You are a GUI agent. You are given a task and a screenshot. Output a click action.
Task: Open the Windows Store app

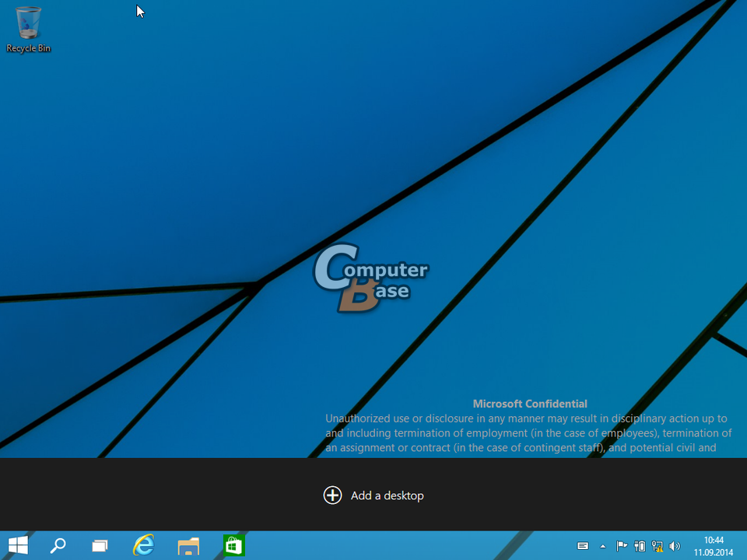(x=233, y=545)
